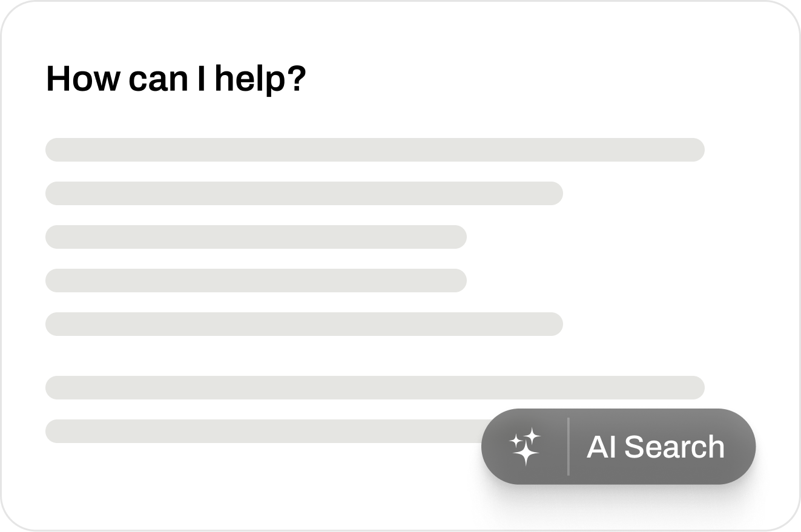This screenshot has width=801, height=532.
Task: Click the vertical divider inside AI Search button
Action: pos(568,447)
